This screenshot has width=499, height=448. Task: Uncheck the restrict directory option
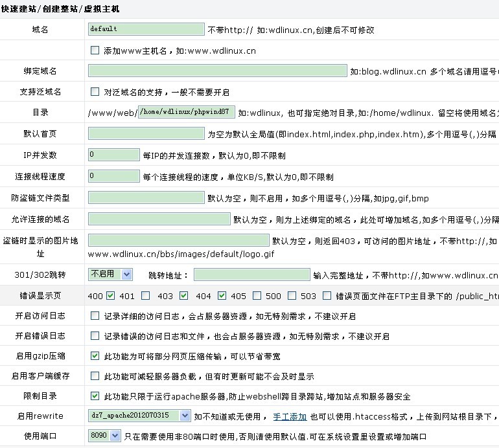pyautogui.click(x=95, y=396)
